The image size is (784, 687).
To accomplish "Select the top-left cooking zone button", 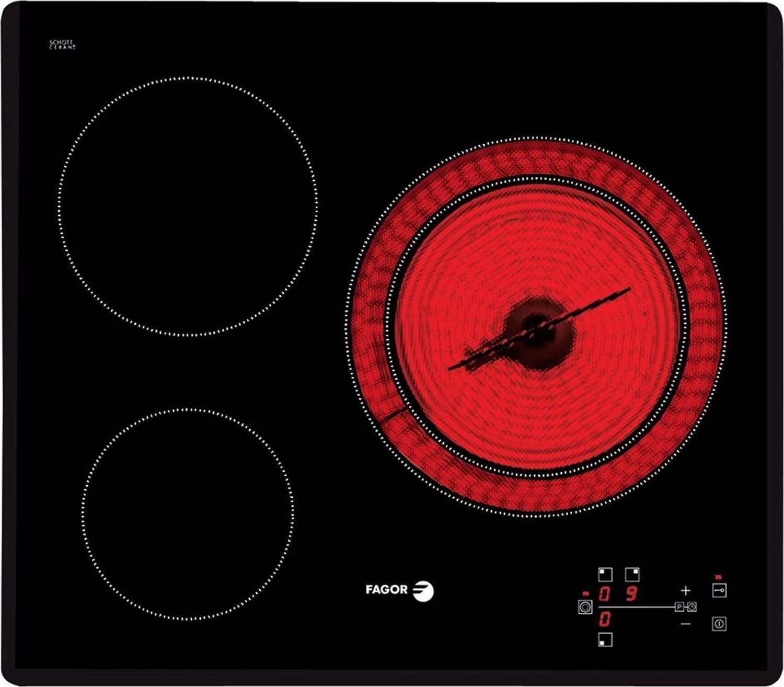I will point(605,575).
